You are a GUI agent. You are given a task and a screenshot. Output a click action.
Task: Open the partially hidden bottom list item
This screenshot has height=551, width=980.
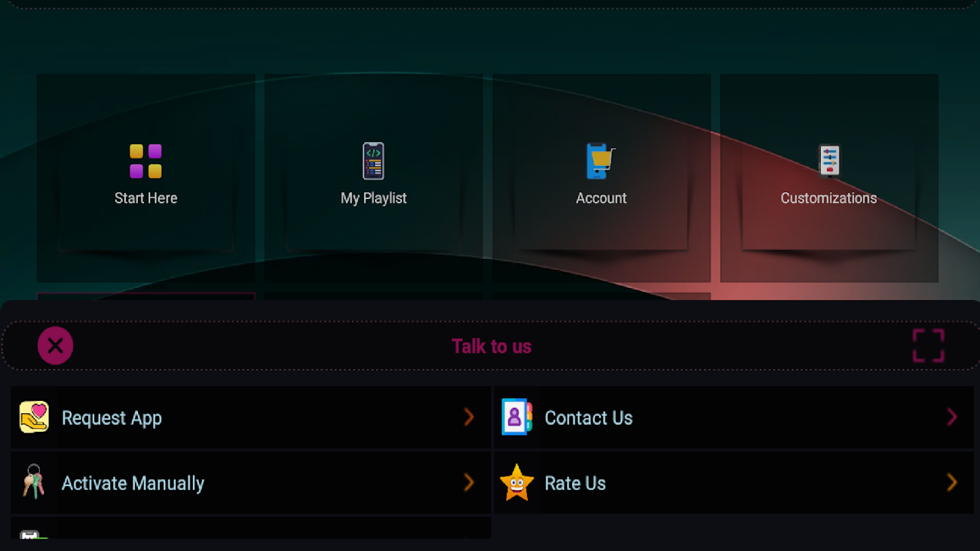[251, 528]
